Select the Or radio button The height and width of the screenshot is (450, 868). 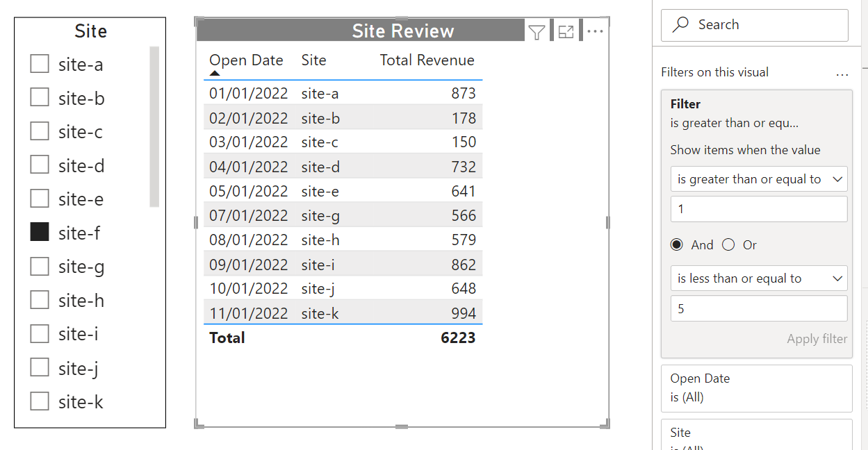728,244
